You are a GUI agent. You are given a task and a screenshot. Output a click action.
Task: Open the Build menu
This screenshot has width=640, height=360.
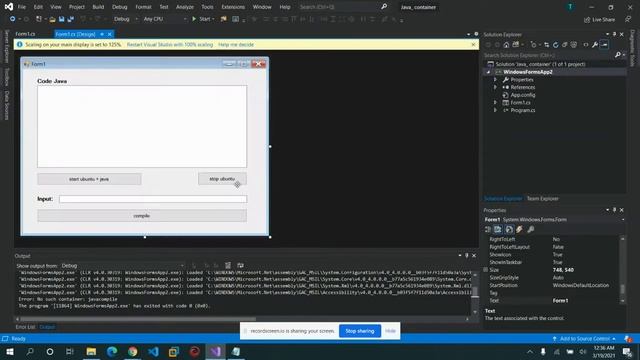click(x=98, y=7)
